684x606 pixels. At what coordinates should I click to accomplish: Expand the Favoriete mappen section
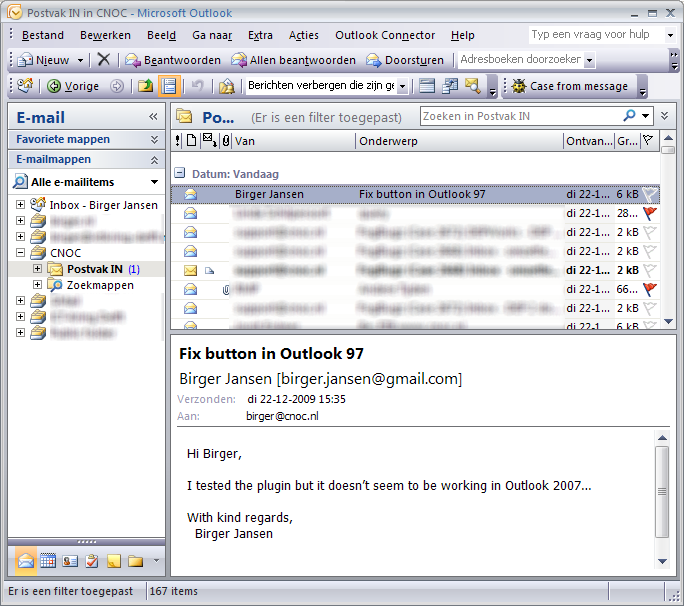154,140
